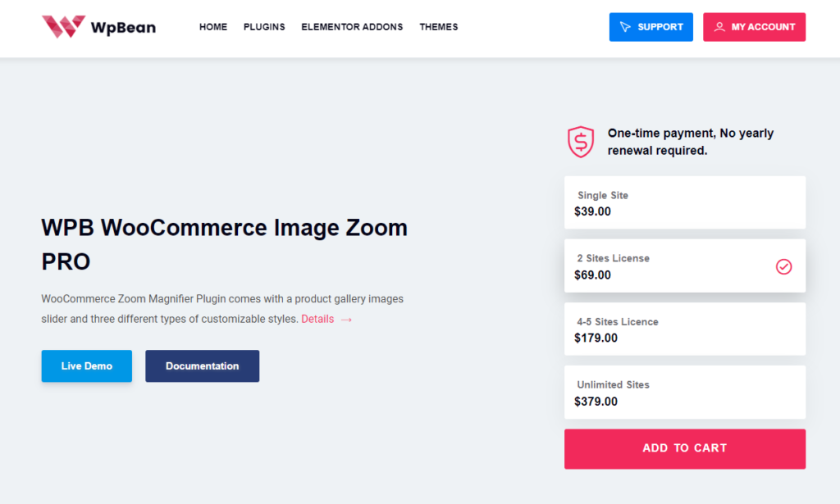840x504 pixels.
Task: Click the WpBean logo
Action: click(99, 27)
